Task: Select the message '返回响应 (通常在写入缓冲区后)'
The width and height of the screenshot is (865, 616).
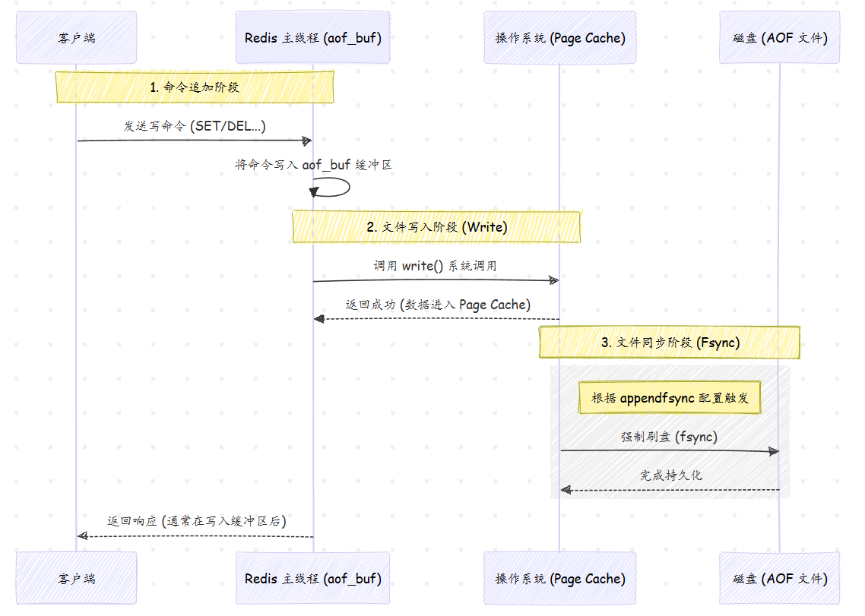Action: point(196,521)
